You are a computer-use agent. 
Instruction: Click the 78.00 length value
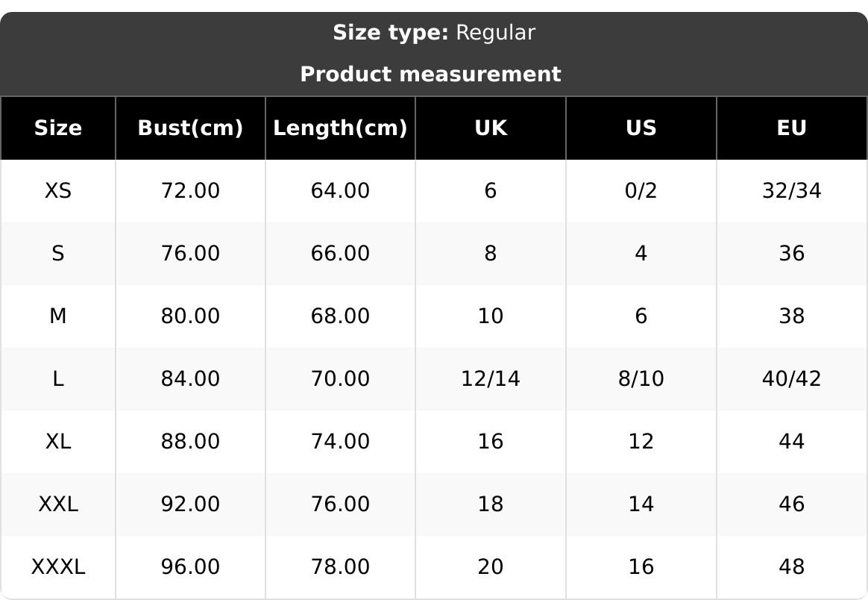click(340, 567)
